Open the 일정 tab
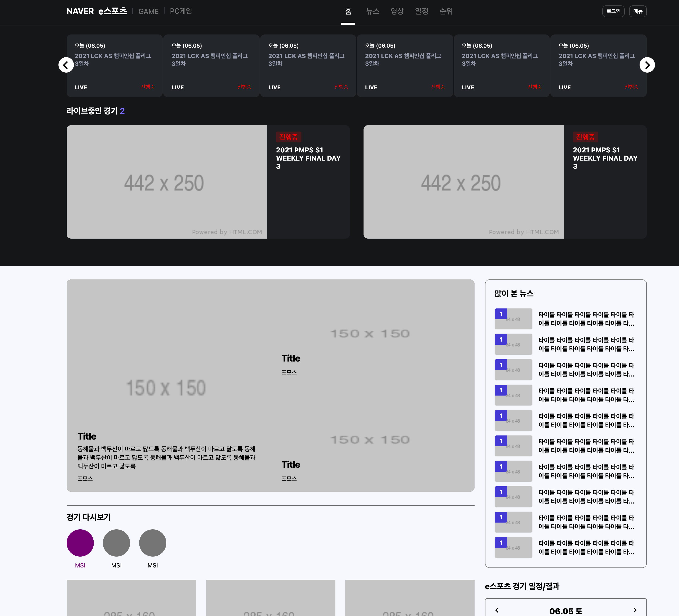Screen dimensions: 679x616 pyautogui.click(x=421, y=11)
